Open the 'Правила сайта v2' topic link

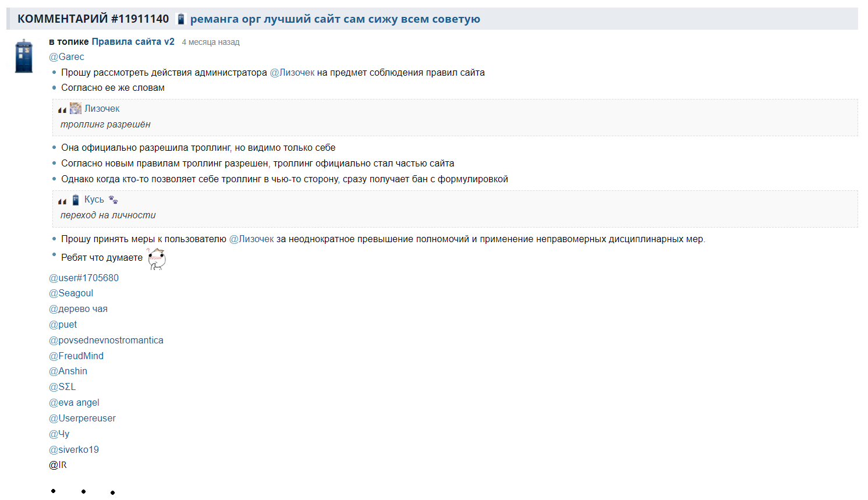pyautogui.click(x=133, y=41)
